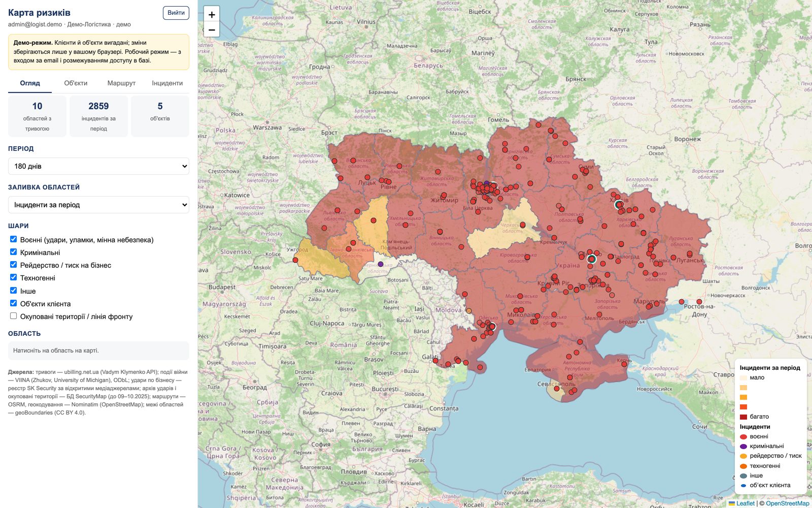The image size is (812, 508).
Task: Switch to the Інциденти tab
Action: point(167,83)
